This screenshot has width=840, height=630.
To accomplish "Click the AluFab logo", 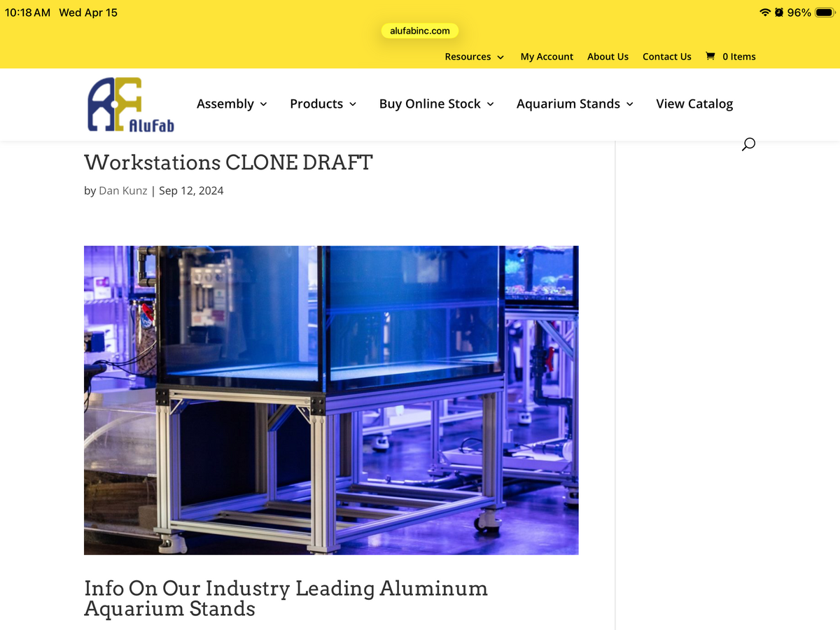I will 131,104.
